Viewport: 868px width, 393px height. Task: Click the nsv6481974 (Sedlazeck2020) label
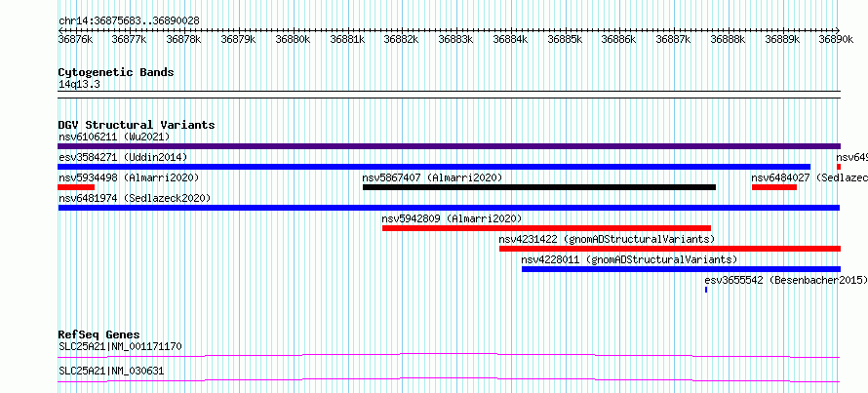[135, 198]
